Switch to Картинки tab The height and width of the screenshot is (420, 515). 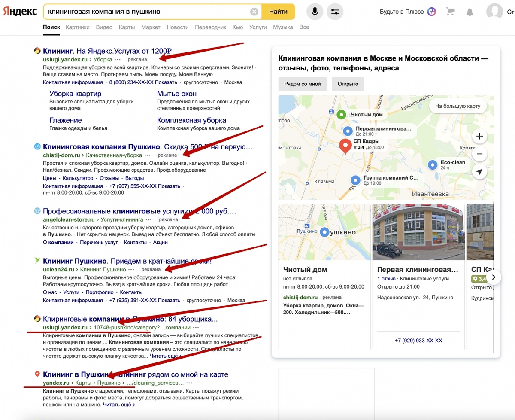[78, 27]
